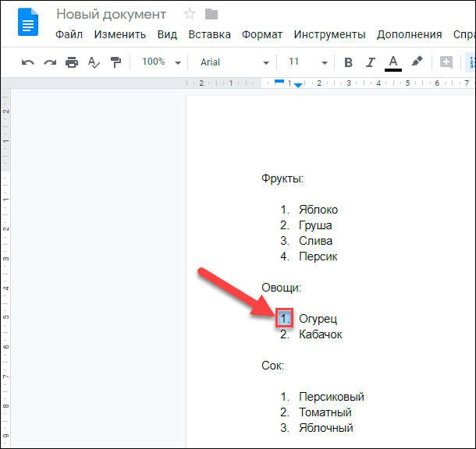Run the spell check icon

tap(94, 62)
